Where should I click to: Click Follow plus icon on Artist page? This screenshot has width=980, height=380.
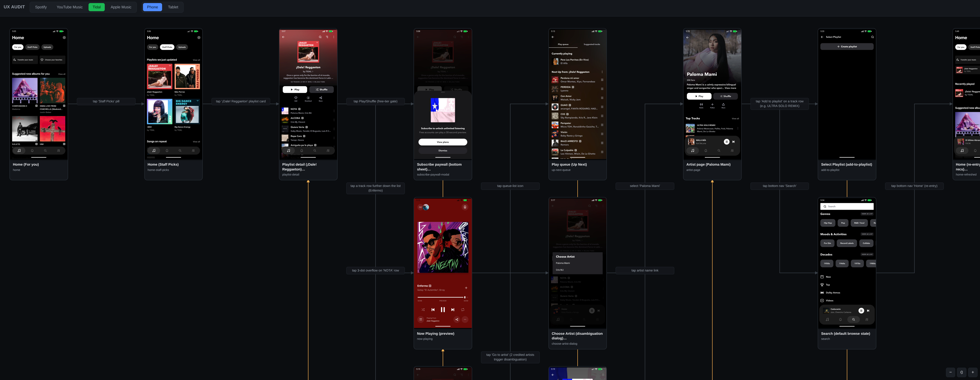(712, 105)
